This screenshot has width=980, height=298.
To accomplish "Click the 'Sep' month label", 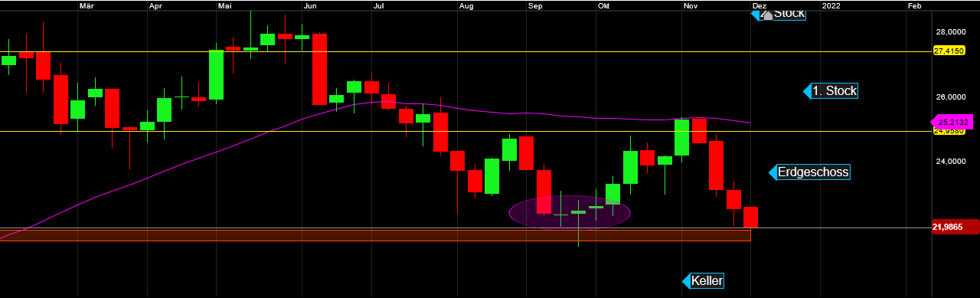I will 535,5.
